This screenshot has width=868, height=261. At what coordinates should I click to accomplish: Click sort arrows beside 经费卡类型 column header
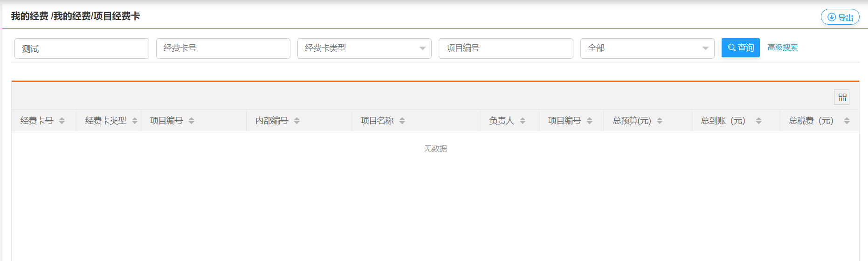click(135, 121)
